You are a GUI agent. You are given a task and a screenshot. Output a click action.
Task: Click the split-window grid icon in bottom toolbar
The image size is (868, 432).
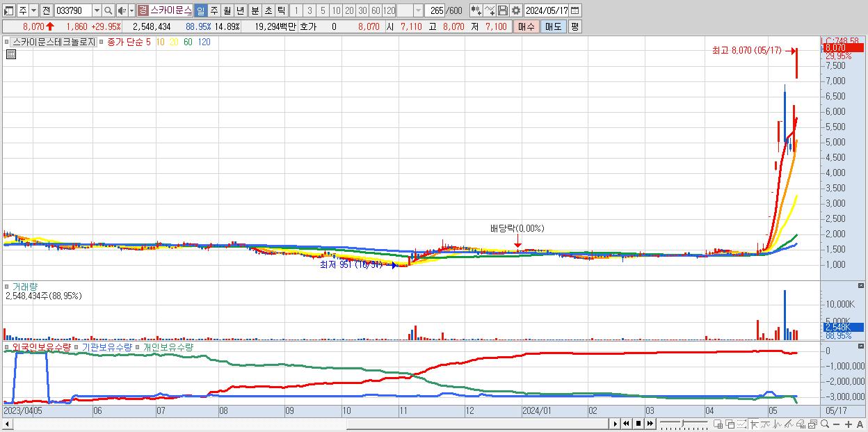click(x=718, y=424)
